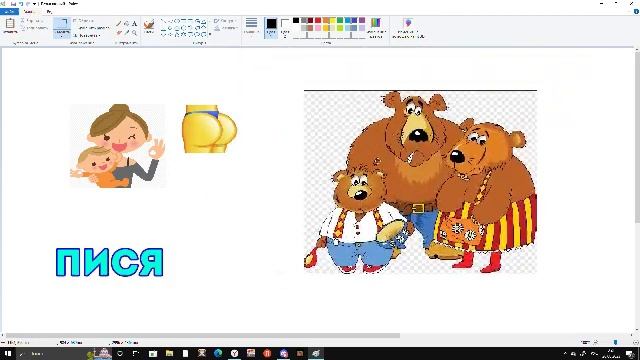Image resolution: width=640 pixels, height=360 pixels.
Task: Choose the purple color swatch
Action: tap(362, 20)
